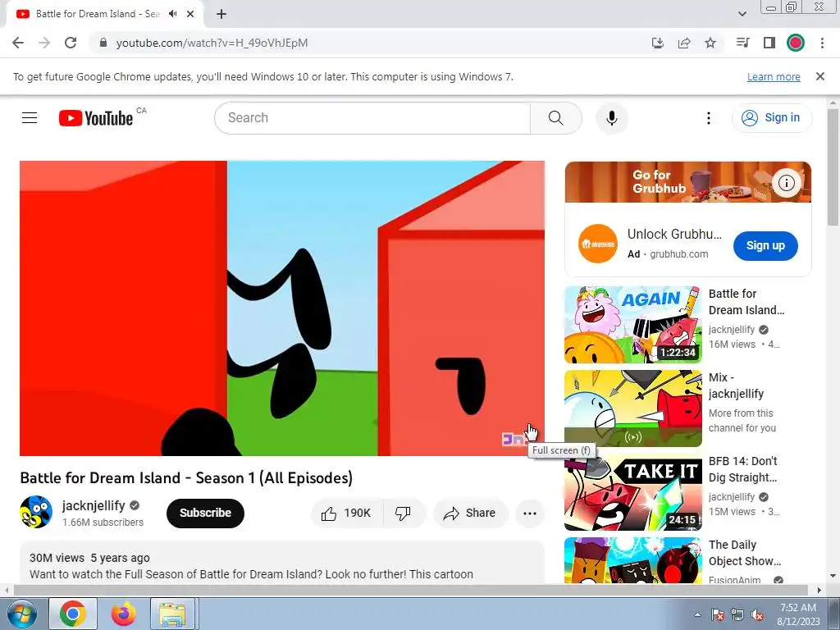Dislike the video with thumbs-down icon
840x630 pixels.
(x=404, y=514)
